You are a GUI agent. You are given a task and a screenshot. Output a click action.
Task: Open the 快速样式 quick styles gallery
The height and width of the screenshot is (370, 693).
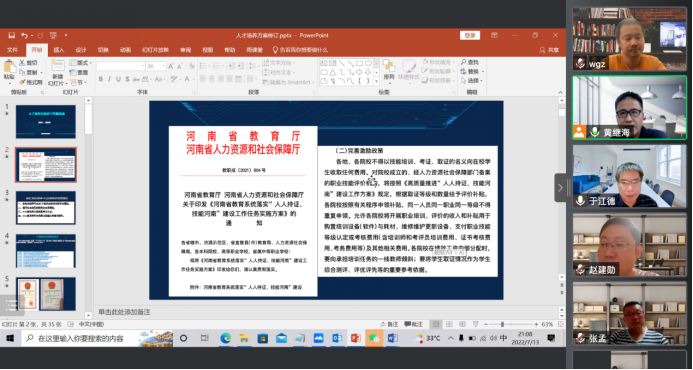[x=408, y=71]
